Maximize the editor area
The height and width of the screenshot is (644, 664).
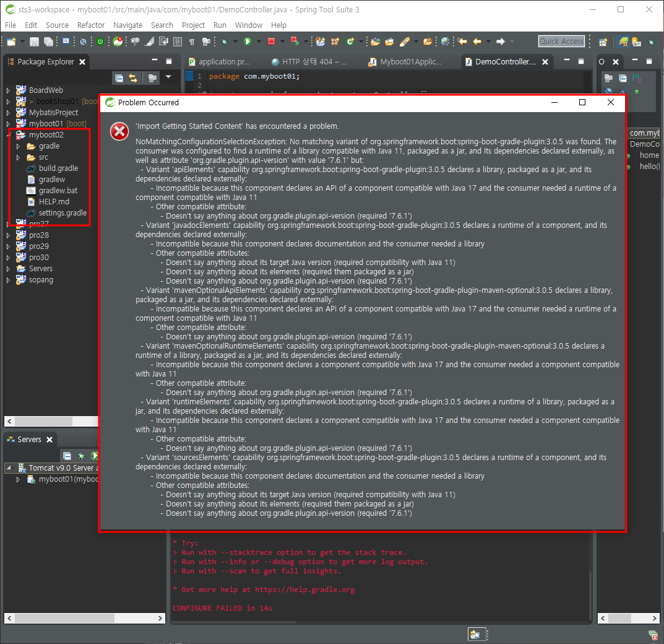581,61
